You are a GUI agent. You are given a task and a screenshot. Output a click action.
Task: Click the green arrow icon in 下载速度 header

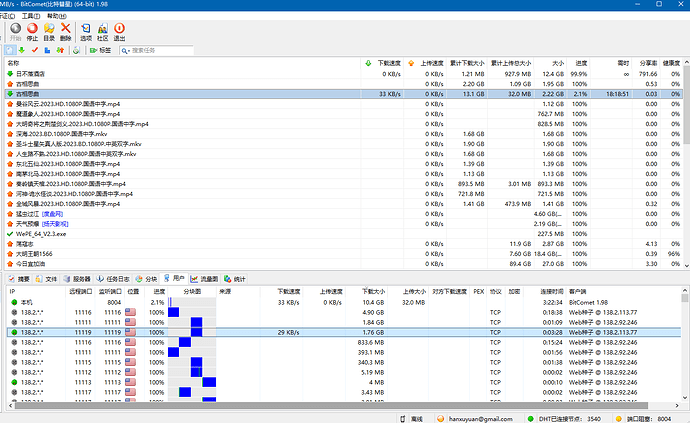click(368, 63)
